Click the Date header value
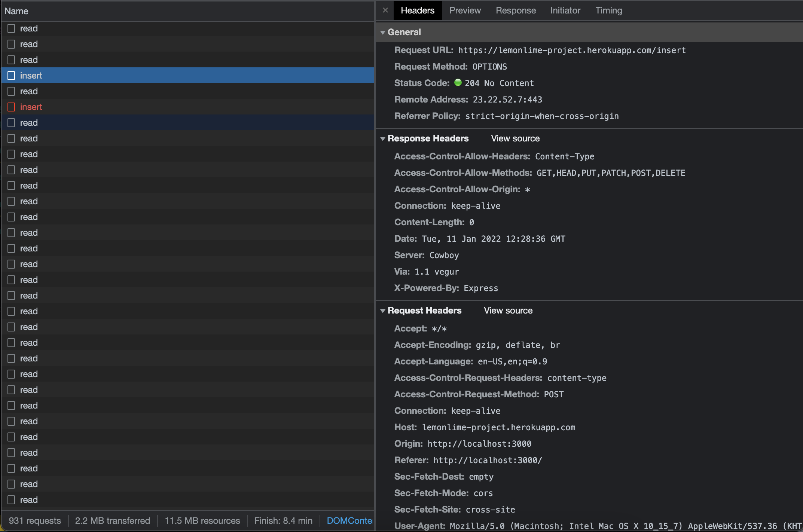Viewport: 803px width, 532px height. click(x=494, y=239)
